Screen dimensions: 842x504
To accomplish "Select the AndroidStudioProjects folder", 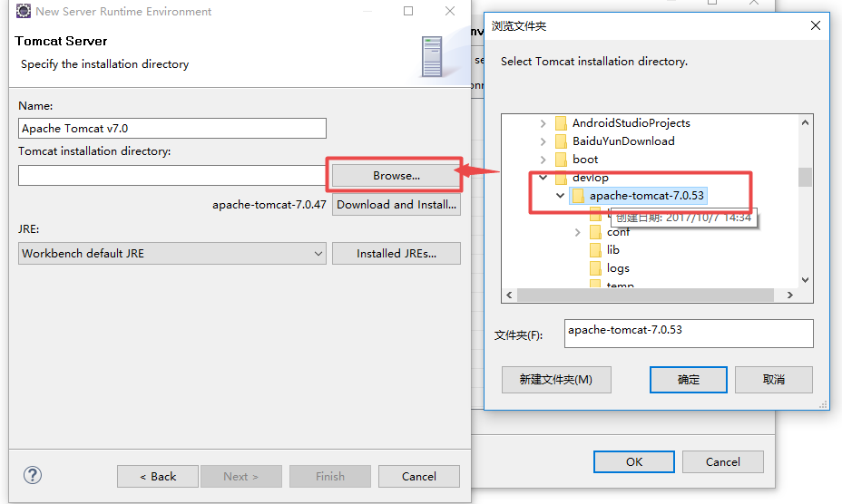I will [x=631, y=123].
